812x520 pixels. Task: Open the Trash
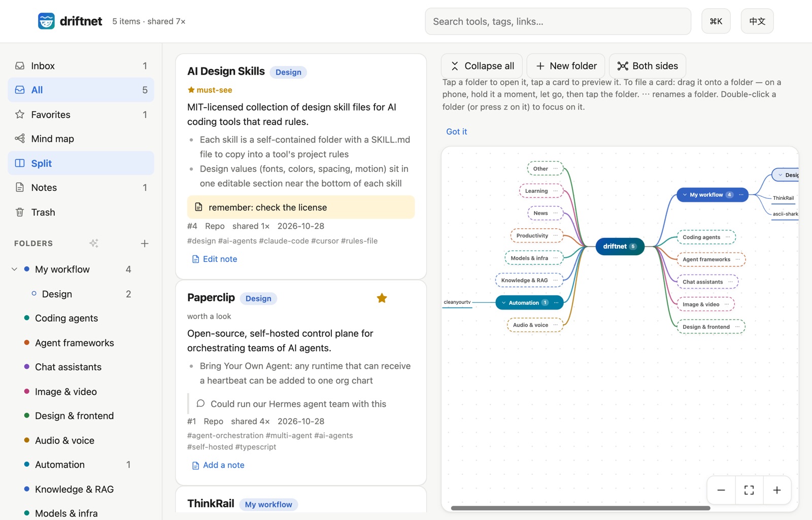coord(81,212)
